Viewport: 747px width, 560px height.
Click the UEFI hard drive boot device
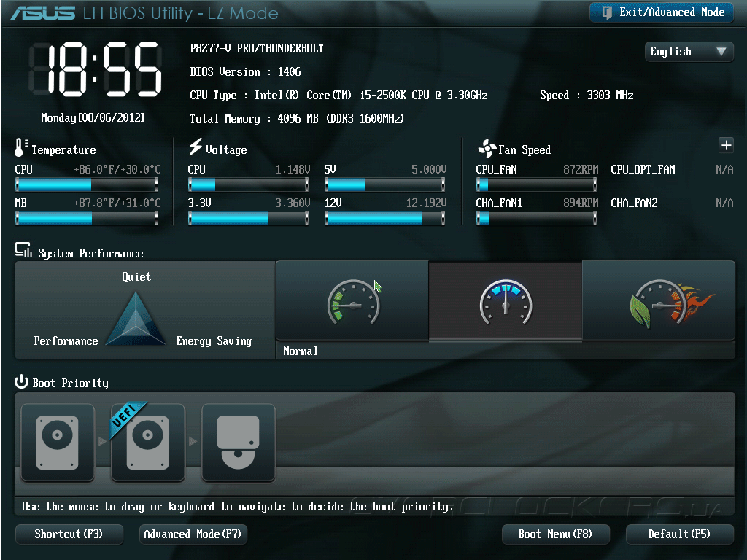click(147, 443)
